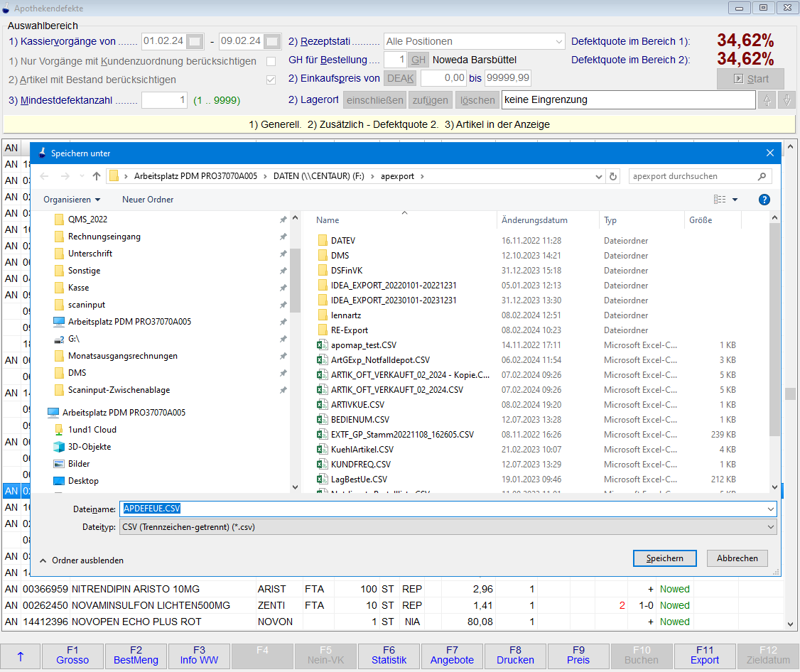
Task: Select the apomap_test.CSV file
Action: 363,345
